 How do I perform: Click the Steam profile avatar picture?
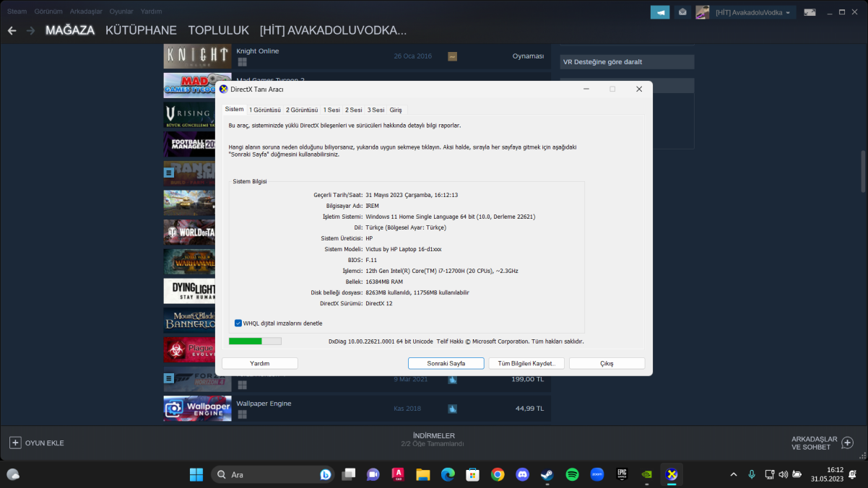702,12
